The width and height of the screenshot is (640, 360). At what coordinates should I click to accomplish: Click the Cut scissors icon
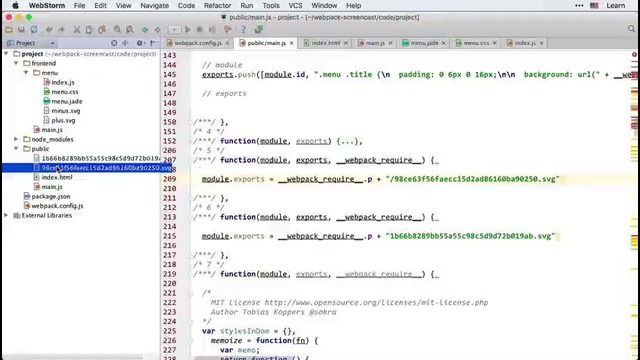pos(77,30)
